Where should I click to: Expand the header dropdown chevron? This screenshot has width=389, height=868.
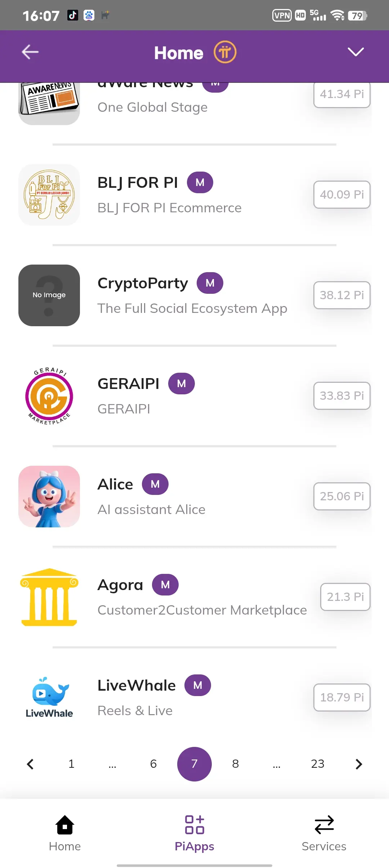click(x=356, y=52)
